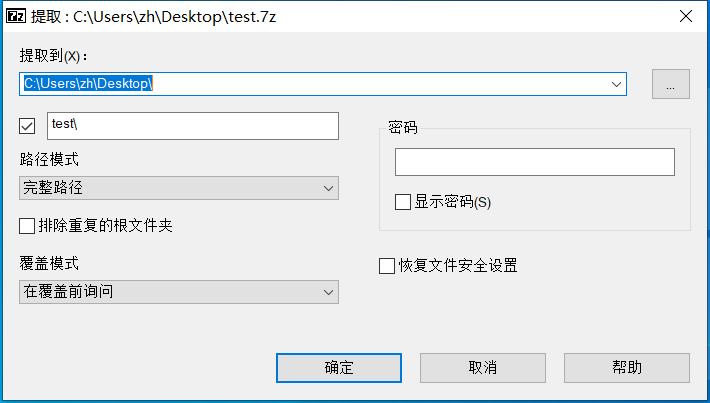Screen dimensions: 710x403
Task: Close the 提取 dialog window
Action: pos(686,16)
